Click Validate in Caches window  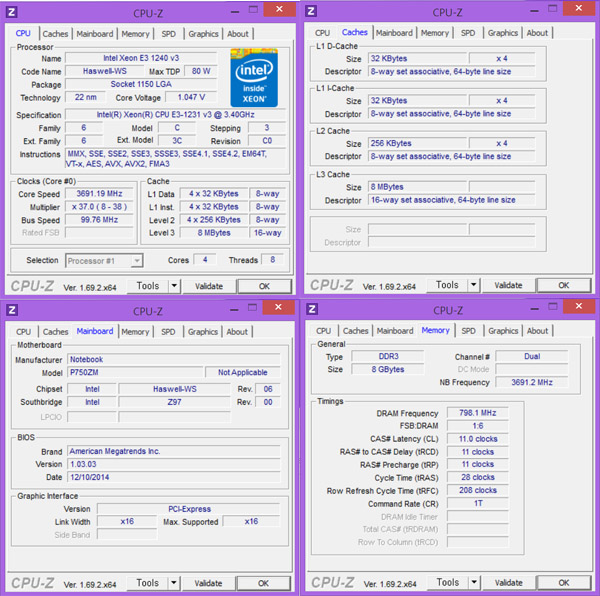pos(508,285)
